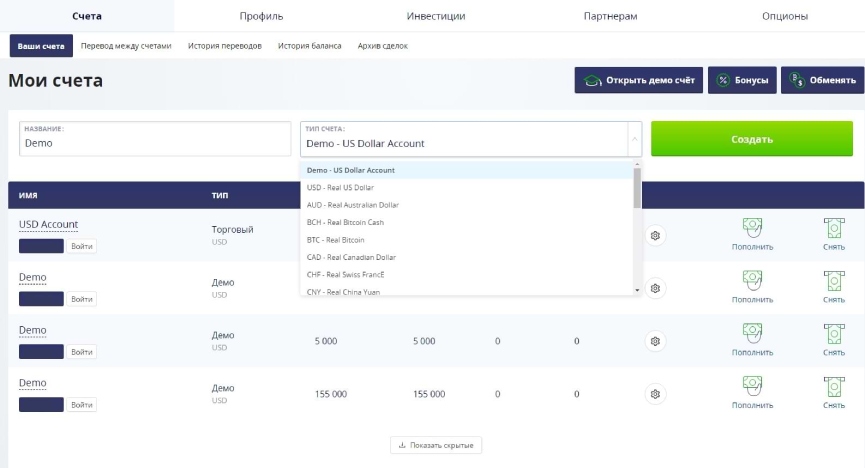Click up arrow of dropdown list scrollbar
The height and width of the screenshot is (468, 865).
click(637, 164)
